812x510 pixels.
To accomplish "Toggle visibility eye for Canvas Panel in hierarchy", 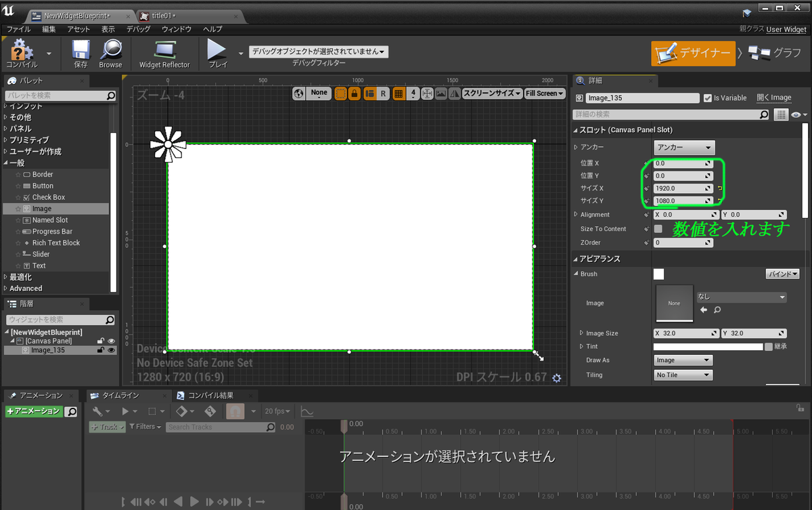I will (x=112, y=341).
